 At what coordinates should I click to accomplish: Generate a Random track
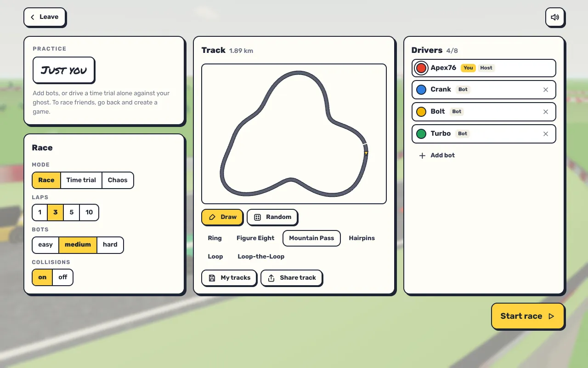[x=272, y=217]
